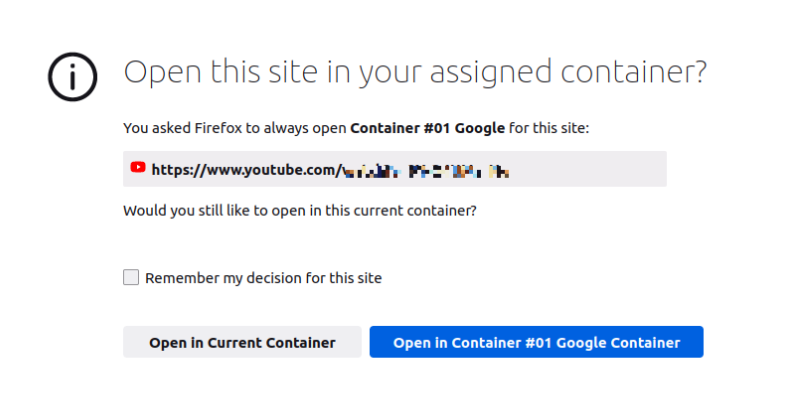This screenshot has height=407, width=802.
Task: Click the YouTube favicon beside the URL
Action: coord(138,168)
